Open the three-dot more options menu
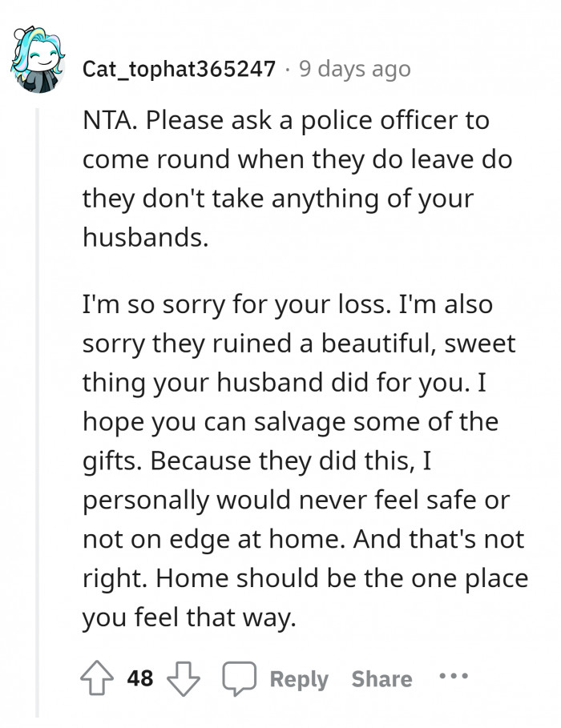 pyautogui.click(x=453, y=678)
